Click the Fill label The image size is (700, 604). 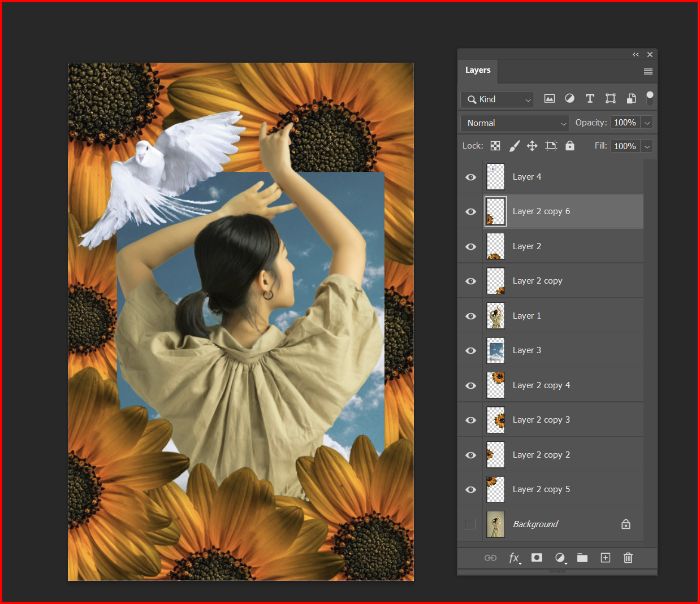pyautogui.click(x=601, y=146)
